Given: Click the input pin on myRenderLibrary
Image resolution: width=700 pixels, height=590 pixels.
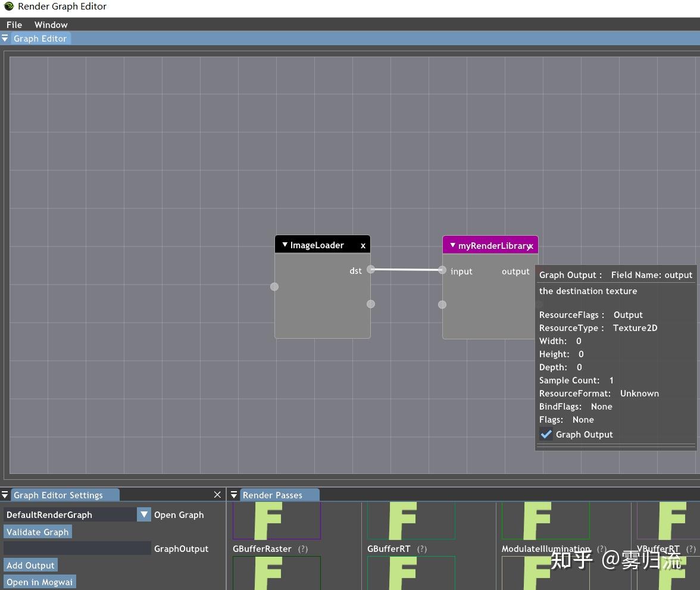Looking at the screenshot, I should [x=442, y=270].
